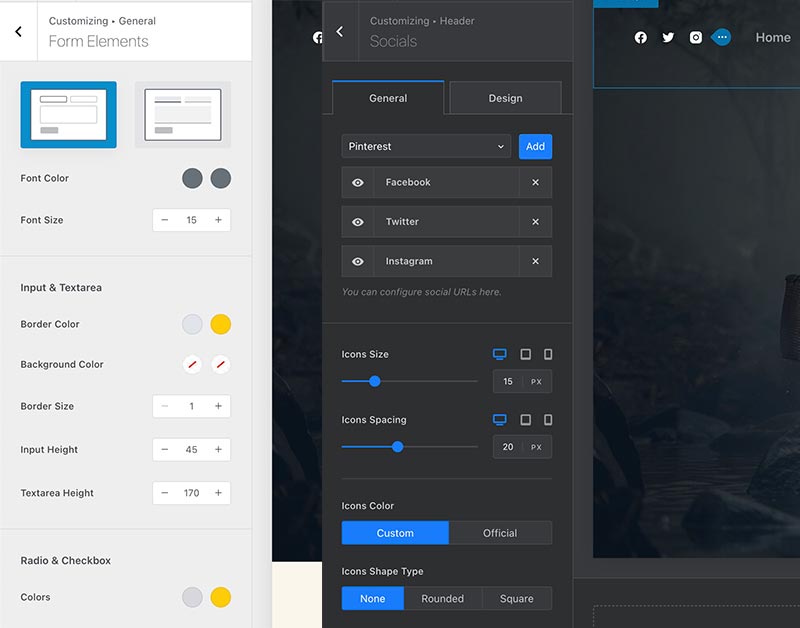Click the Icons Spacing slider handle
The height and width of the screenshot is (628, 800).
(x=397, y=447)
